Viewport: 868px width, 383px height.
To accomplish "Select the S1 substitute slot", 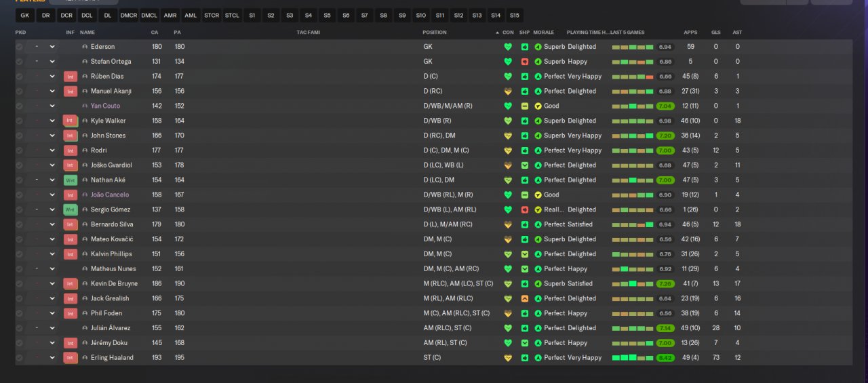I will click(252, 15).
